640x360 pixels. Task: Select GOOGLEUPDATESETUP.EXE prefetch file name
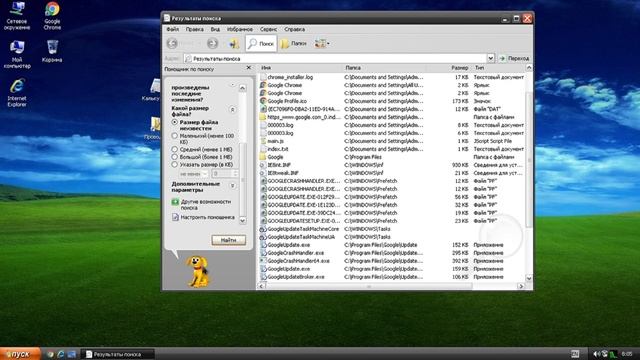tap(304, 221)
